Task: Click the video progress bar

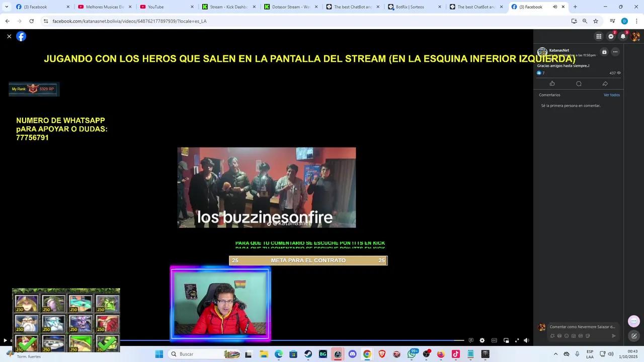Action: pyautogui.click(x=302, y=340)
